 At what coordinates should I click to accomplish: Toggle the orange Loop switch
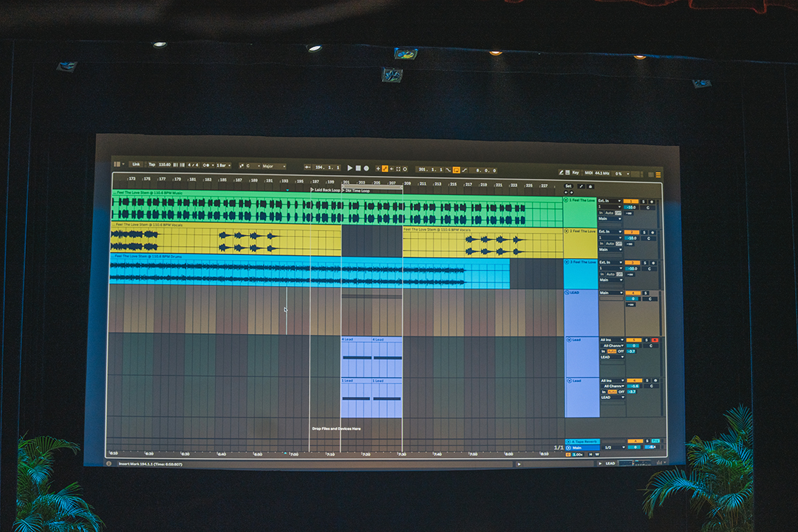pyautogui.click(x=456, y=170)
